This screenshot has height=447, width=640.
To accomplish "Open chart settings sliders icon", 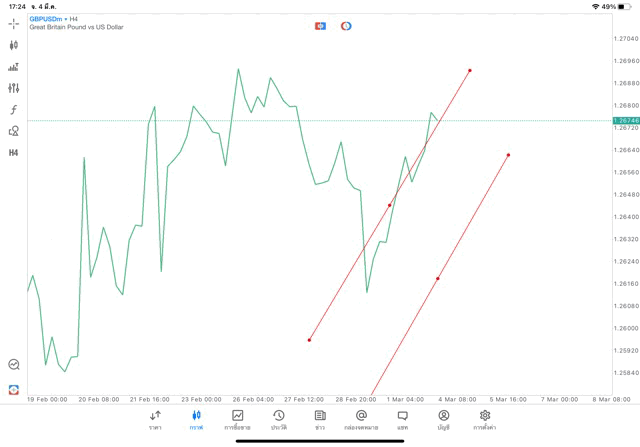I will pyautogui.click(x=14, y=89).
